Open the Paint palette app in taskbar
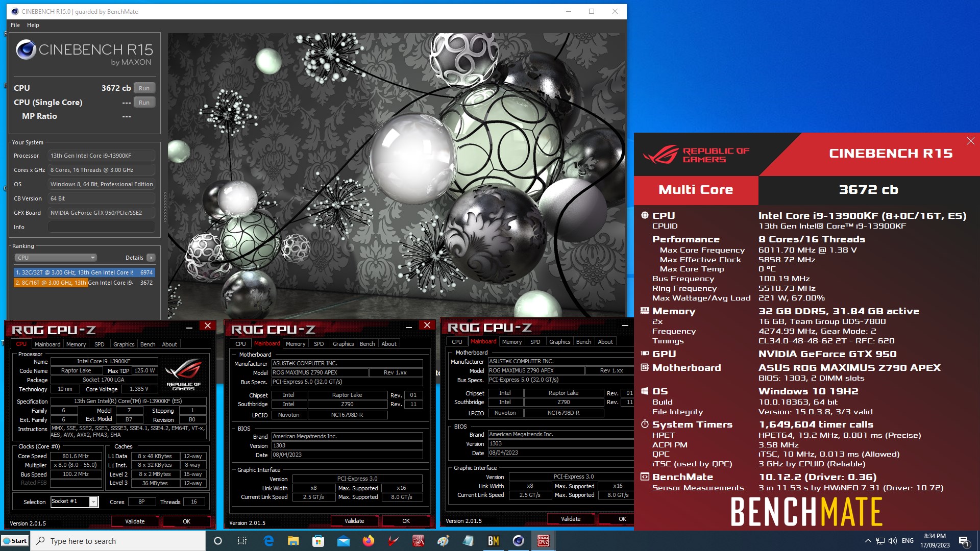Viewport: 980px width, 551px height. point(443,541)
